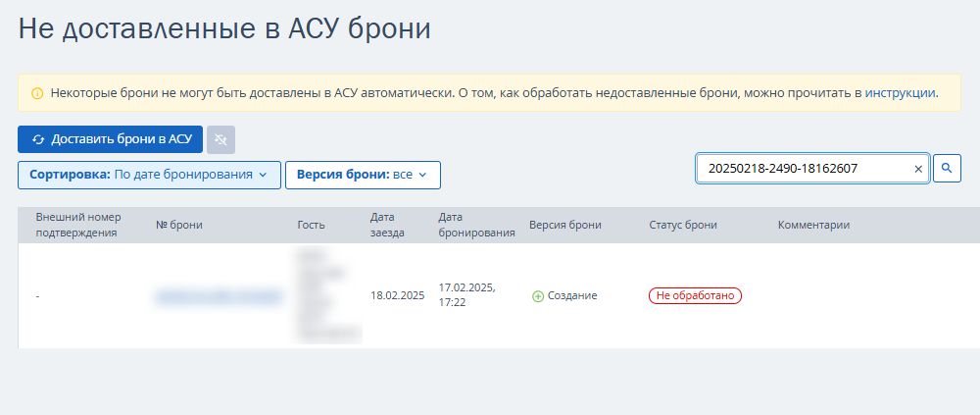Viewport: 980px width, 415px height.
Task: Click the Версия брони column header
Action: tap(565, 225)
